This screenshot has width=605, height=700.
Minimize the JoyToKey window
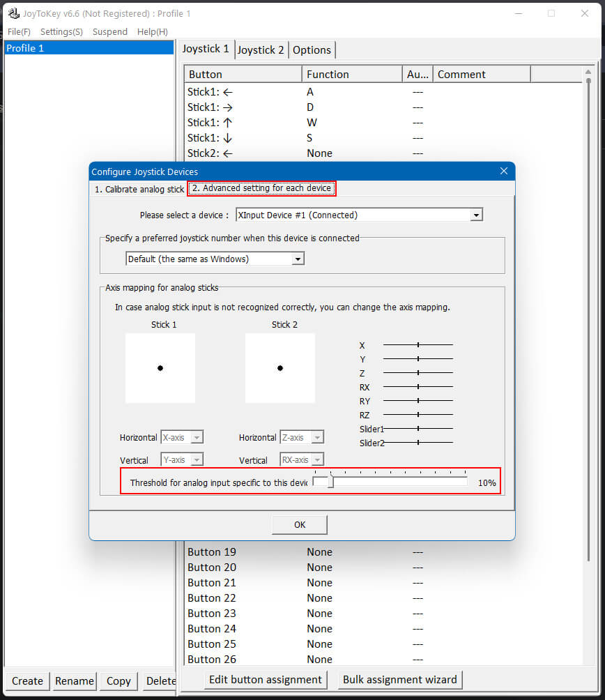pos(519,13)
